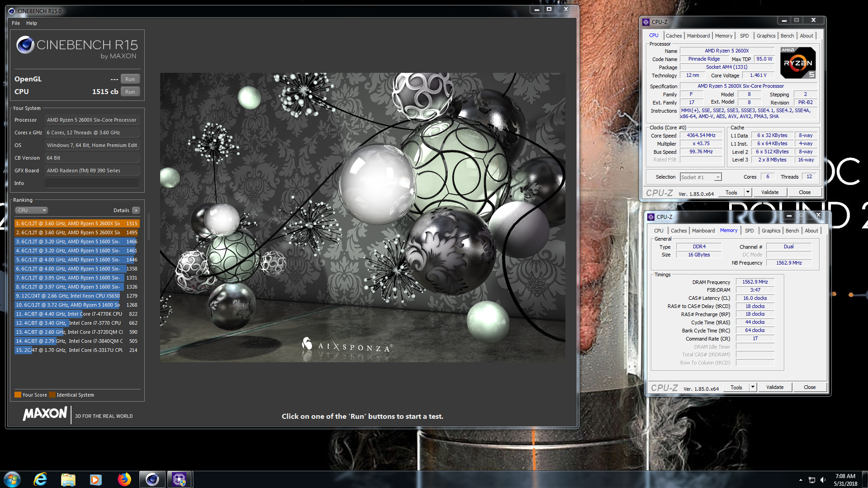Click the GFX Board AMD Radeon R9 390 field
Image resolution: width=868 pixels, height=488 pixels.
92,171
